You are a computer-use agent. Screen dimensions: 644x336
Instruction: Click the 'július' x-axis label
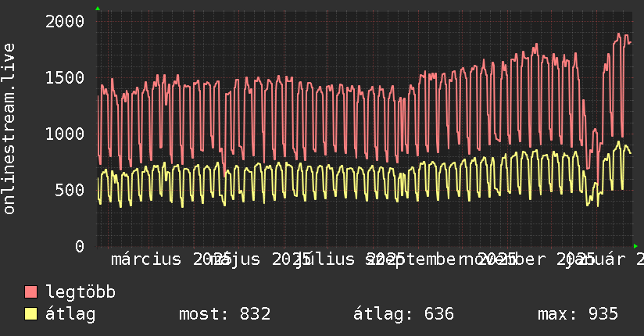[325, 259]
